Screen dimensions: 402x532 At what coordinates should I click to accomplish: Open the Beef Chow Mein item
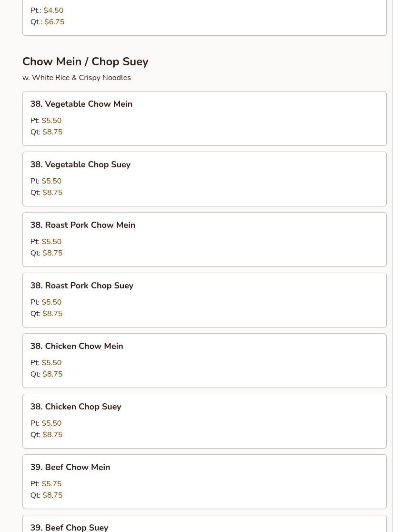pyautogui.click(x=70, y=467)
